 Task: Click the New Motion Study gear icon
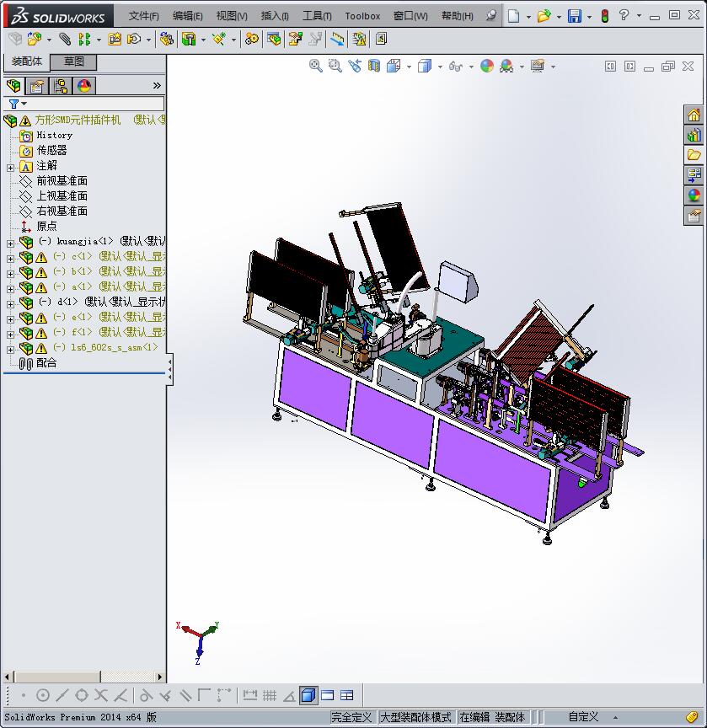[x=252, y=39]
